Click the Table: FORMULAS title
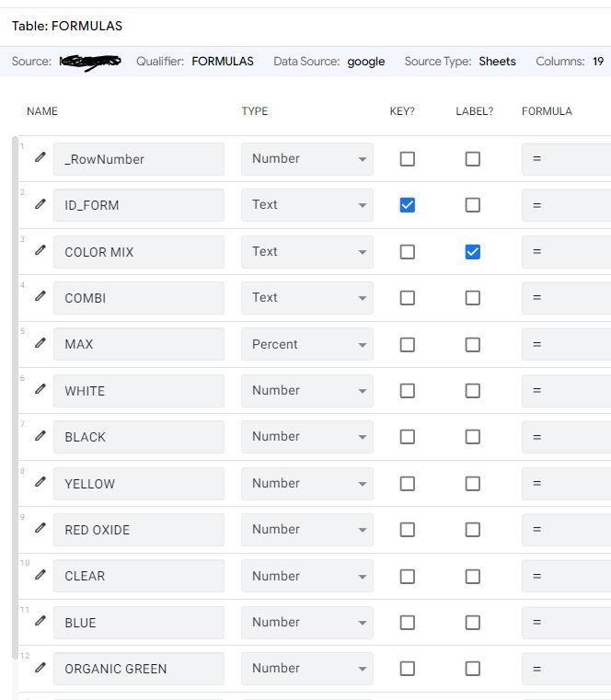Image resolution: width=611 pixels, height=700 pixels. pyautogui.click(x=67, y=26)
